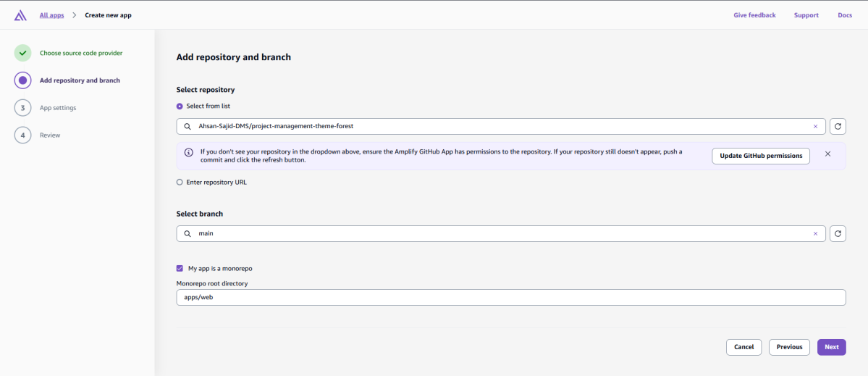
Task: Click the Previous button
Action: [x=789, y=347]
